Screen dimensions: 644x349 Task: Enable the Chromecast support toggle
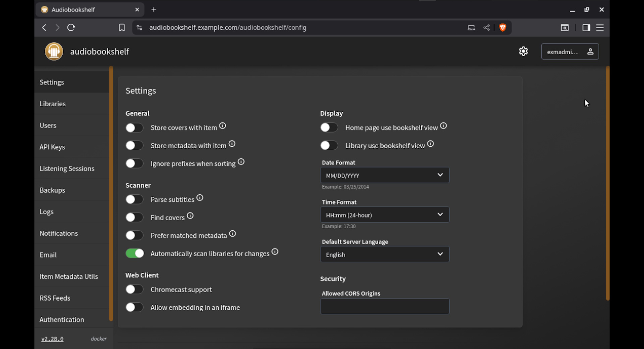[135, 289]
